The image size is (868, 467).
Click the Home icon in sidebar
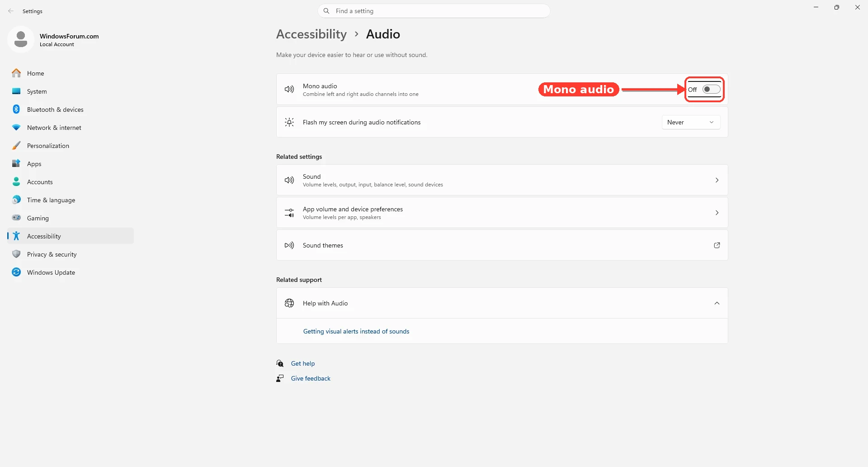click(x=16, y=73)
